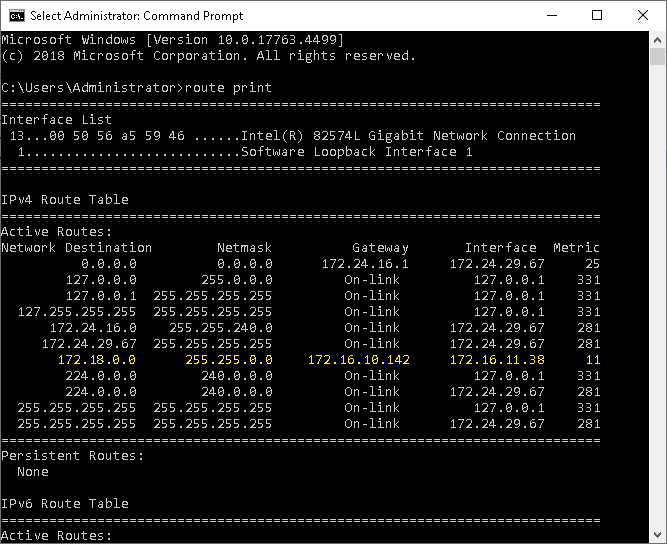This screenshot has width=667, height=544.
Task: Click the 'route print' command text
Action: [228, 88]
